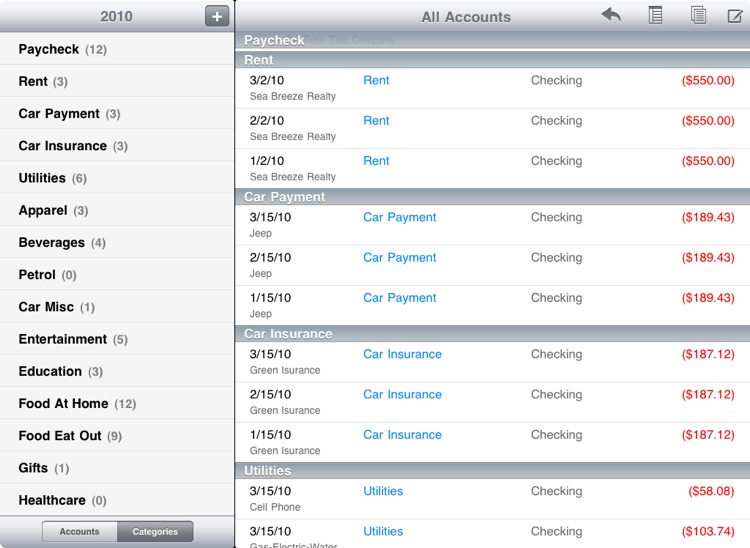The width and height of the screenshot is (750, 548).
Task: Tap the Car Insurance section header bar
Action: pyautogui.click(x=493, y=333)
